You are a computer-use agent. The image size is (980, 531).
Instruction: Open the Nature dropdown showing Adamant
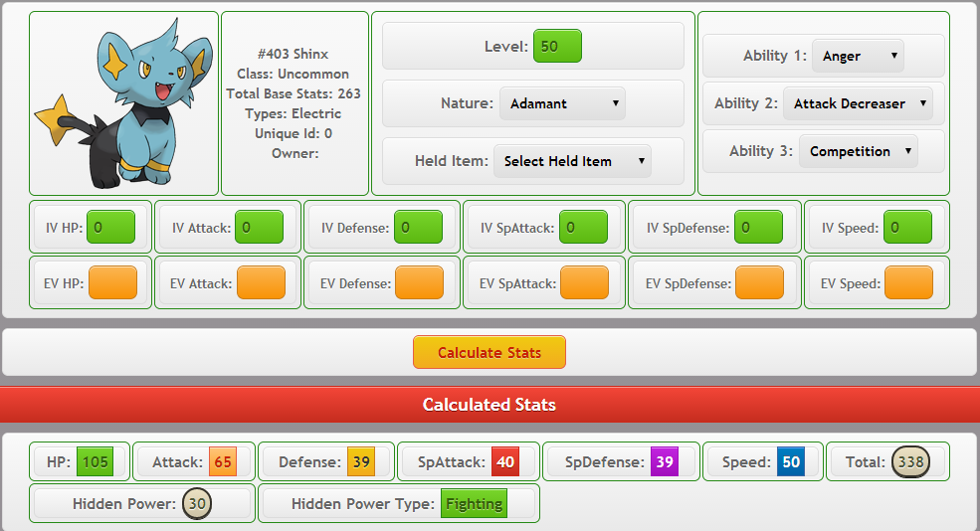(562, 103)
